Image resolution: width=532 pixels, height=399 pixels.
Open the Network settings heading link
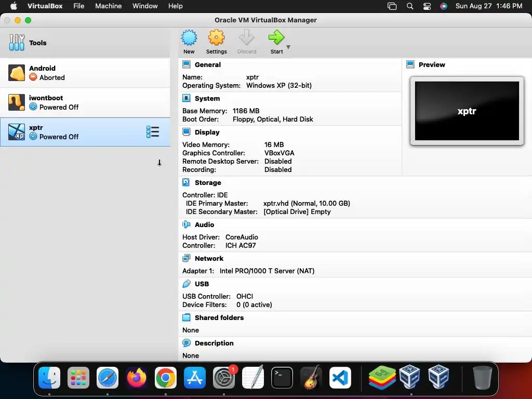coord(209,258)
